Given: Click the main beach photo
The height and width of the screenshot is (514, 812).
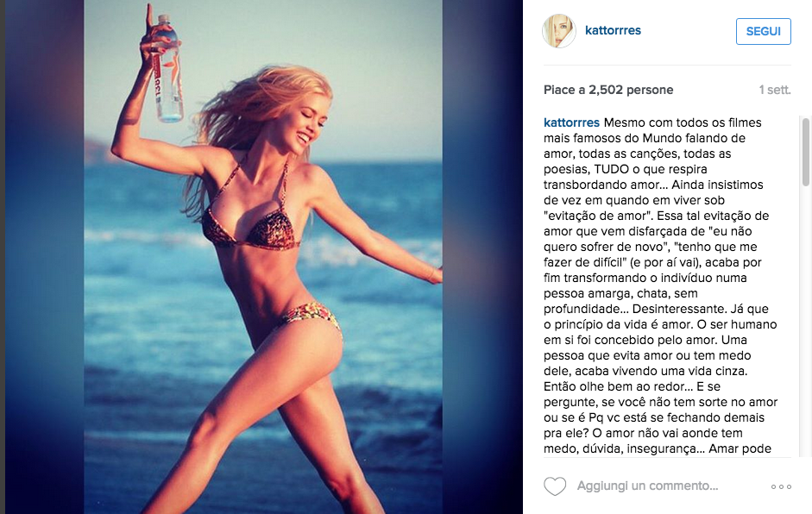Looking at the screenshot, I should pos(263,257).
